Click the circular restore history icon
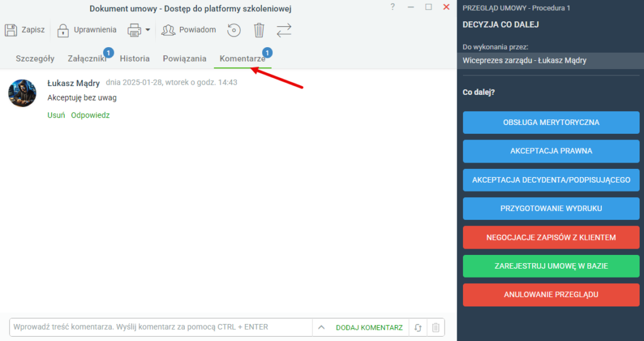The height and width of the screenshot is (341, 644). [x=234, y=30]
